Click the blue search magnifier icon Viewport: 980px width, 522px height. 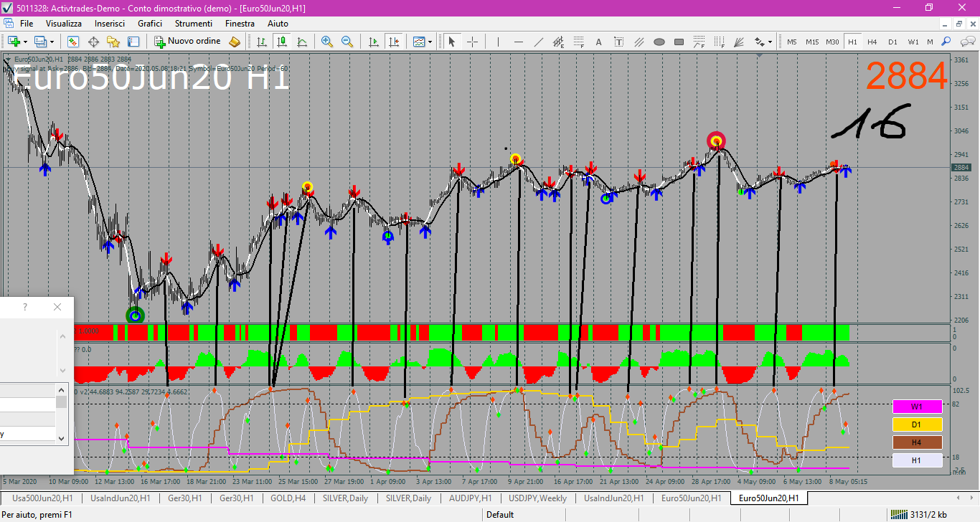[x=946, y=42]
